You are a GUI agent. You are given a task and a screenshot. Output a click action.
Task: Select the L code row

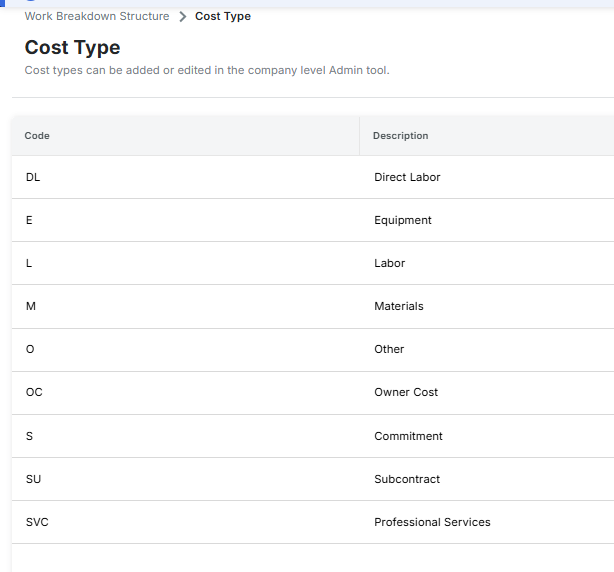tap(29, 263)
